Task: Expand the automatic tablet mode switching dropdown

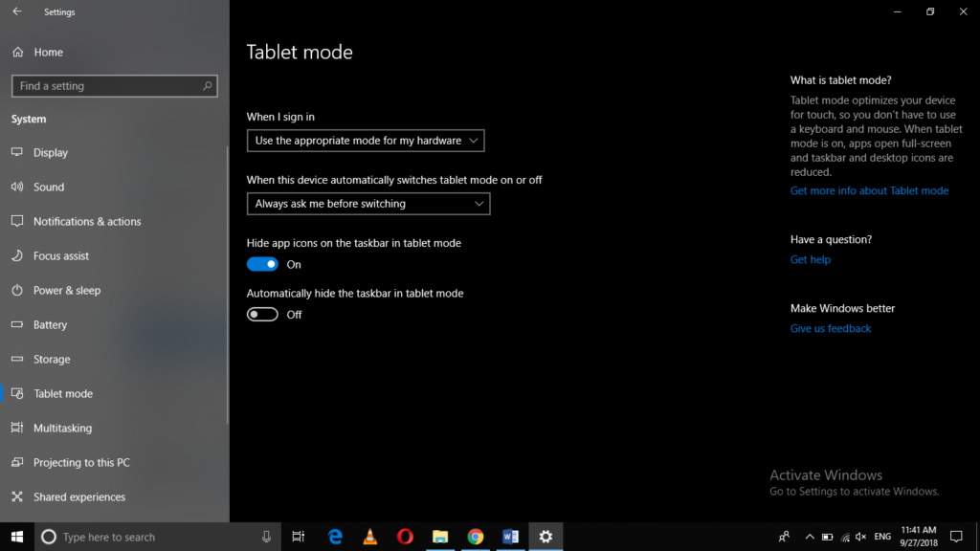Action: coord(367,203)
